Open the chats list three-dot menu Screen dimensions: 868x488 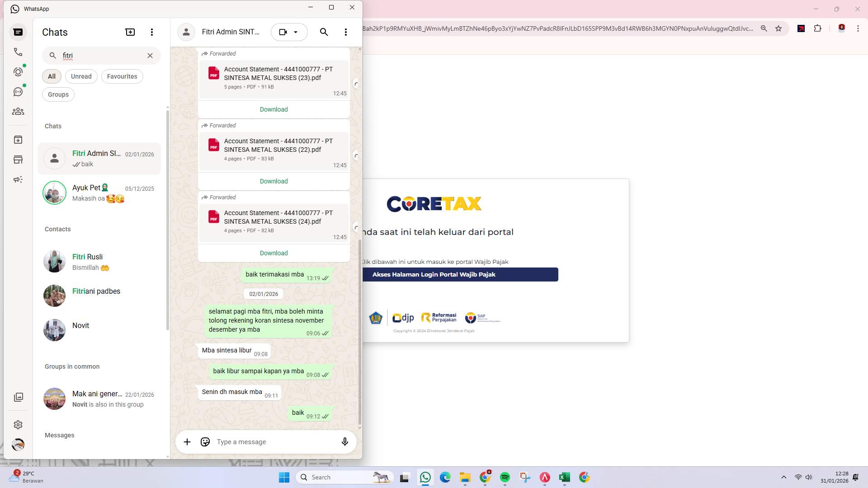(152, 32)
